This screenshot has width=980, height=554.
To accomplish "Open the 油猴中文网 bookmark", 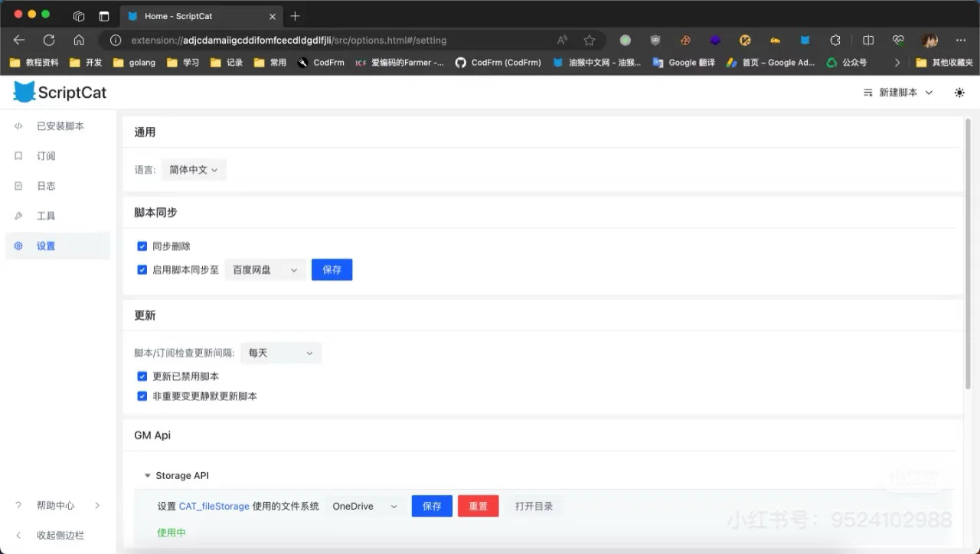I will tap(597, 63).
